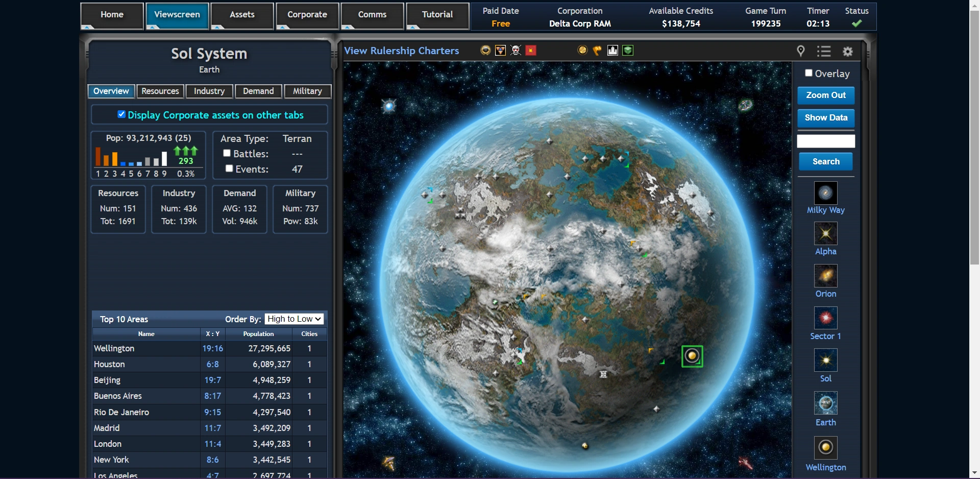Open the Corporate menu
The height and width of the screenshot is (479, 980).
[x=307, y=15]
